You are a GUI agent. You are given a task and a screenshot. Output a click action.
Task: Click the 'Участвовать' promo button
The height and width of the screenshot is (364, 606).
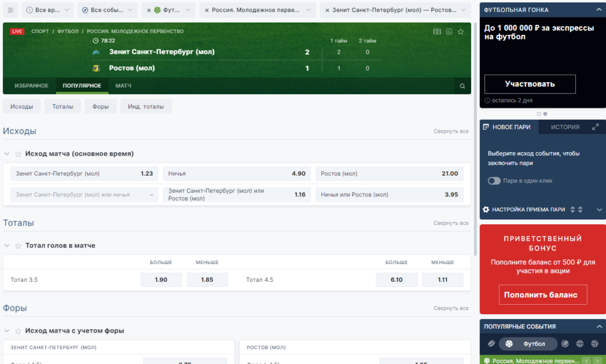click(530, 84)
